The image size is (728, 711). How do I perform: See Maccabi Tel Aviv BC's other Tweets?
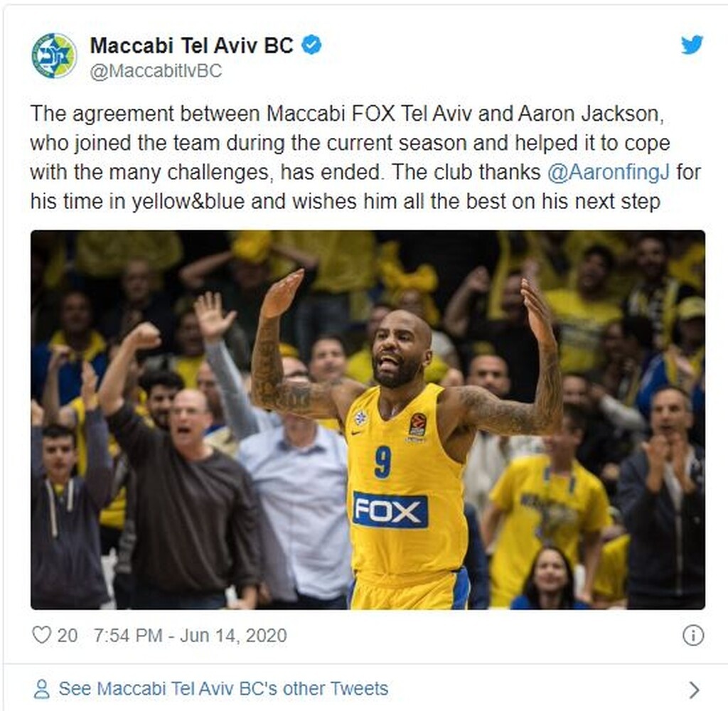pos(223,689)
